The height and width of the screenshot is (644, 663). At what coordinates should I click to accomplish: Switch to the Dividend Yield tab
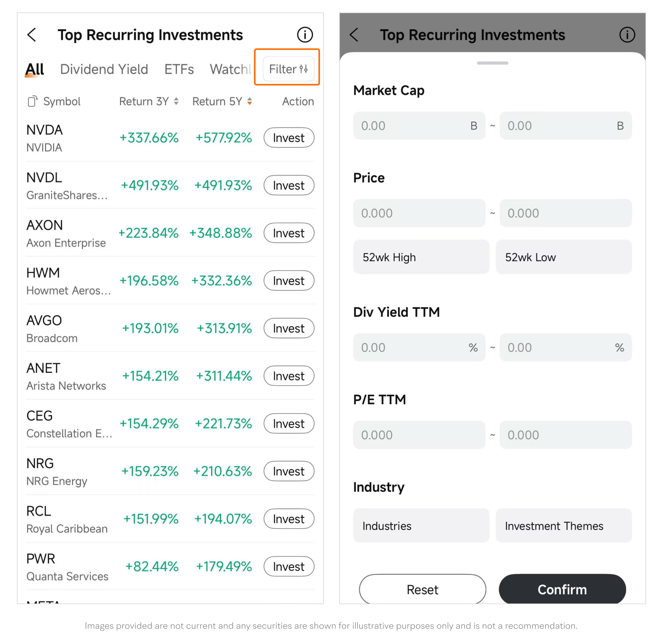[104, 69]
